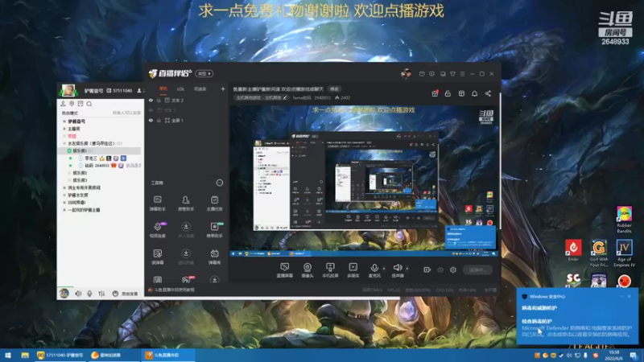Collapse the 水友娱乐房 channel group
The width and height of the screenshot is (644, 362).
coord(64,143)
